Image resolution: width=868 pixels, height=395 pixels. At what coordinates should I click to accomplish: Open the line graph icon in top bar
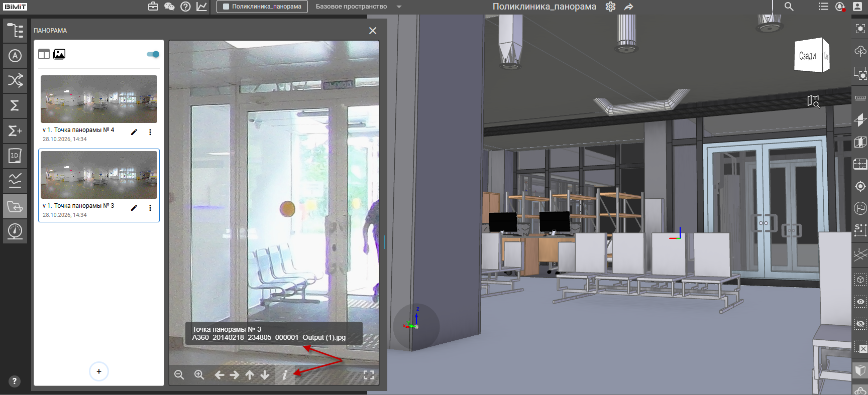tap(201, 7)
